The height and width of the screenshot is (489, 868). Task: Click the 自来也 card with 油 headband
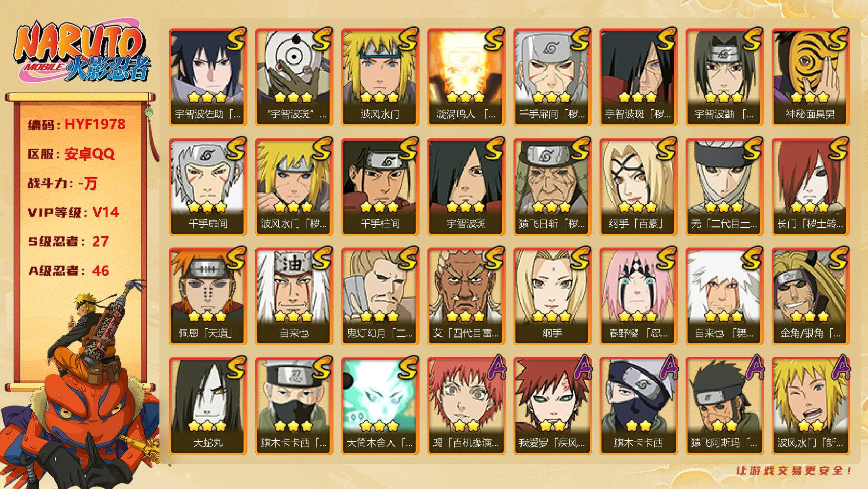coord(294,296)
